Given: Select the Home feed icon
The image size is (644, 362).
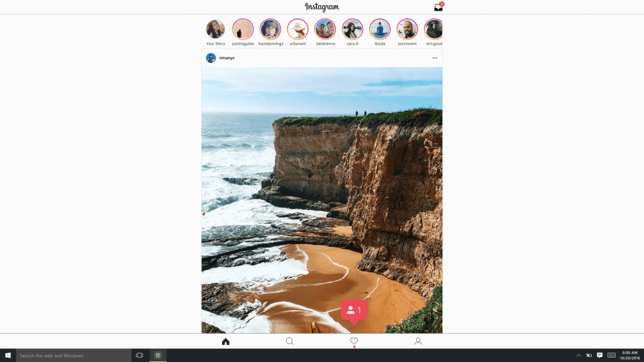Looking at the screenshot, I should pyautogui.click(x=225, y=341).
